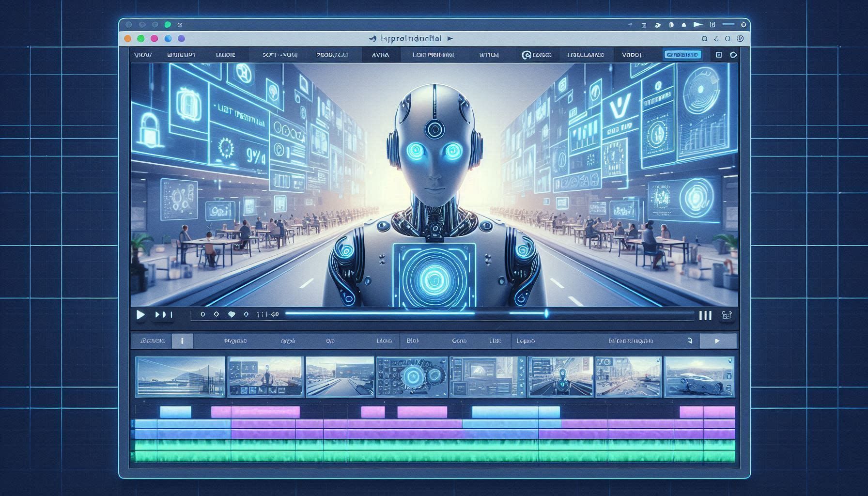Click the document icon in the top system bar
The width and height of the screenshot is (868, 496).
coord(713,25)
